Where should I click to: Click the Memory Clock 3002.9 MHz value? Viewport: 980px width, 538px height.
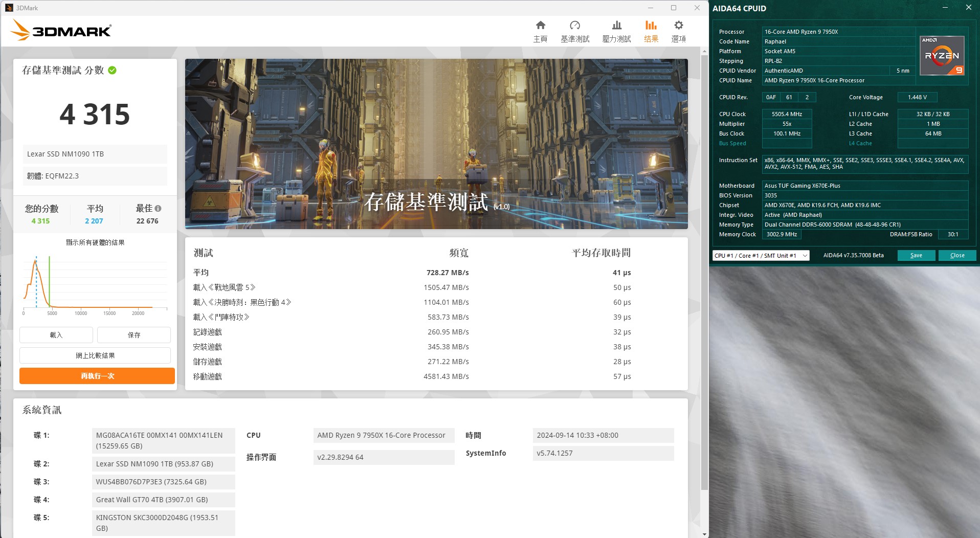[x=782, y=234]
